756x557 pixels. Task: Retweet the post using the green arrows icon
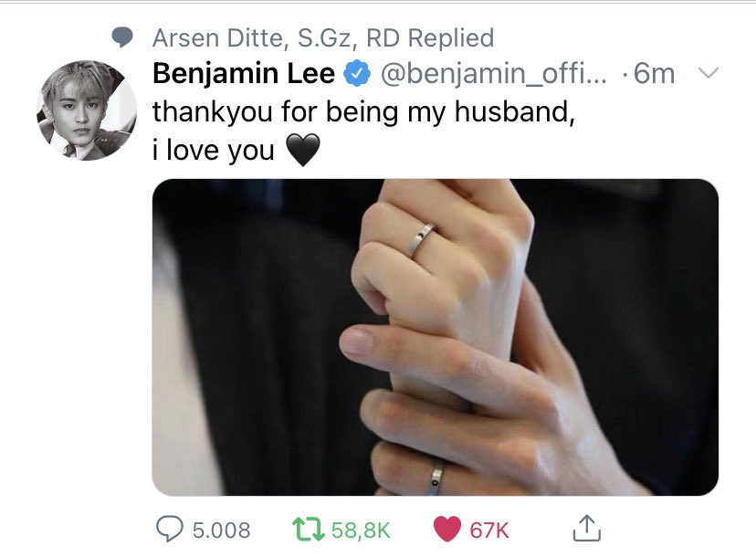pos(308,529)
